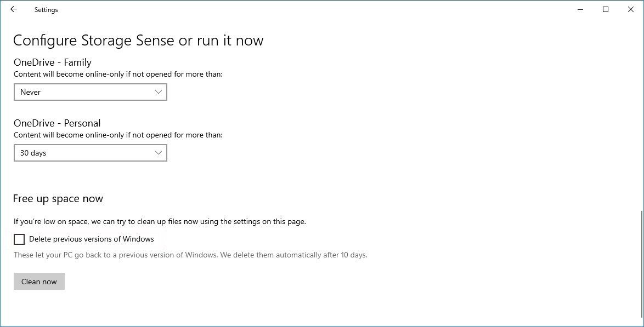Viewport: 644px width, 327px height.
Task: Click the back arrow in title bar
Action: pos(14,9)
